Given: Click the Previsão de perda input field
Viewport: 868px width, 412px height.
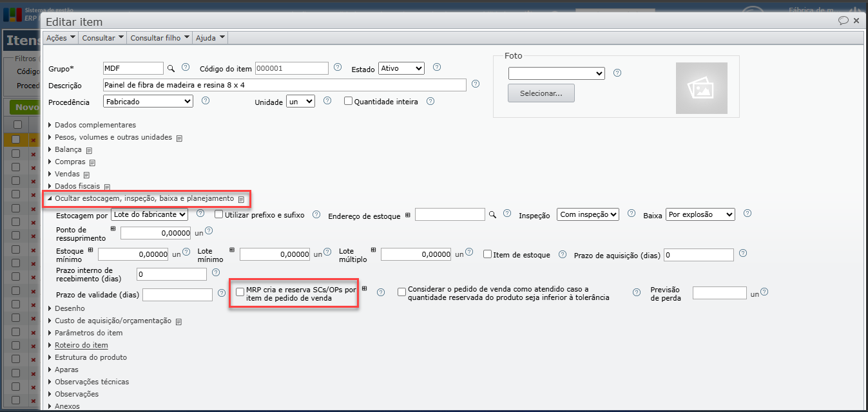Looking at the screenshot, I should click(x=719, y=293).
